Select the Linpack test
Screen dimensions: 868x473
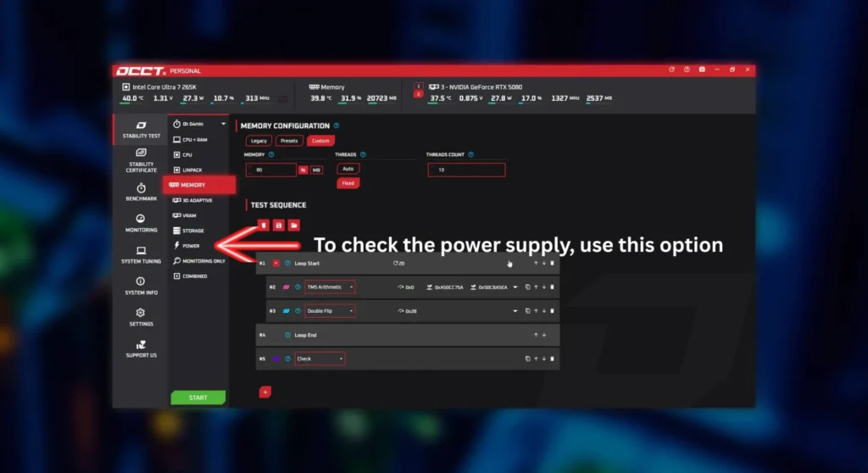point(188,170)
